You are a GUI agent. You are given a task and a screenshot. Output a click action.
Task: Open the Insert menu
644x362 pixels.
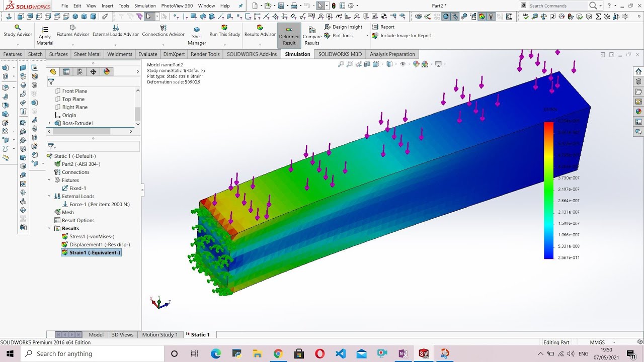coord(107,6)
